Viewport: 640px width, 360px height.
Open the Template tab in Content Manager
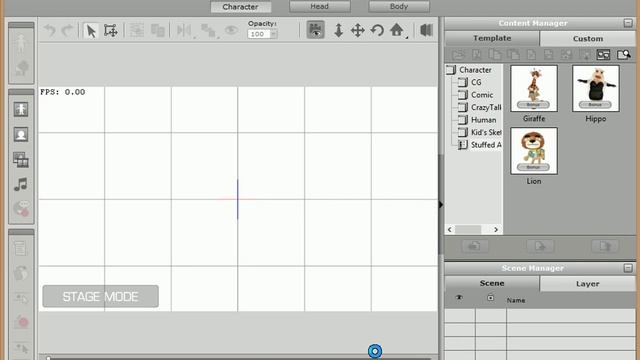[x=492, y=38]
